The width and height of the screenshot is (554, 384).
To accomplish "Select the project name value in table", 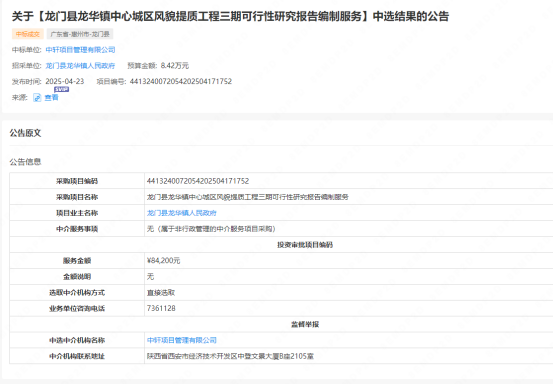I will pos(248,197).
